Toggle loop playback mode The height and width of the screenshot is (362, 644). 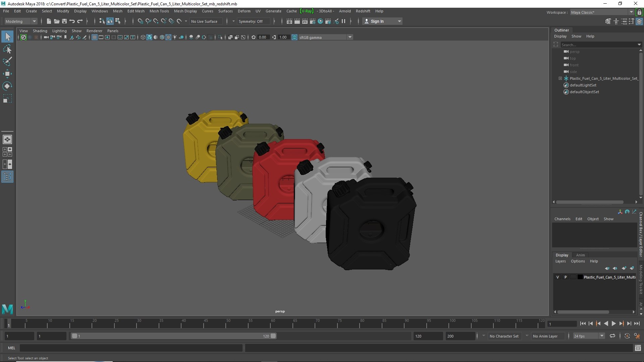pyautogui.click(x=612, y=336)
